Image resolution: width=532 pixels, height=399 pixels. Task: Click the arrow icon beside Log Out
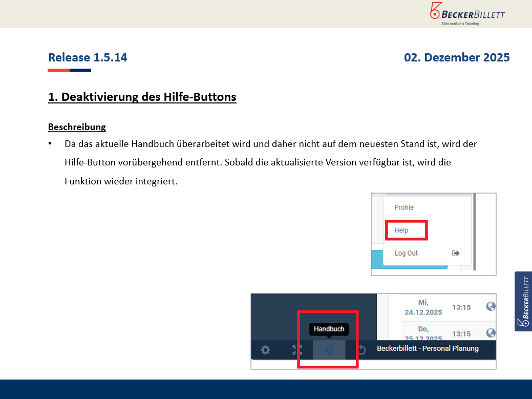click(456, 253)
